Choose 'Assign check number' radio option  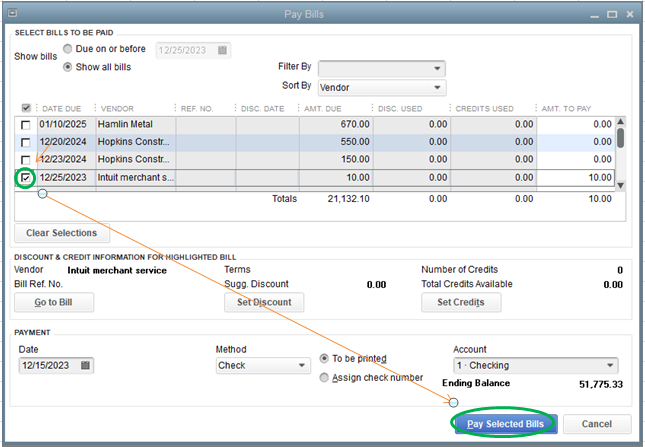point(324,377)
